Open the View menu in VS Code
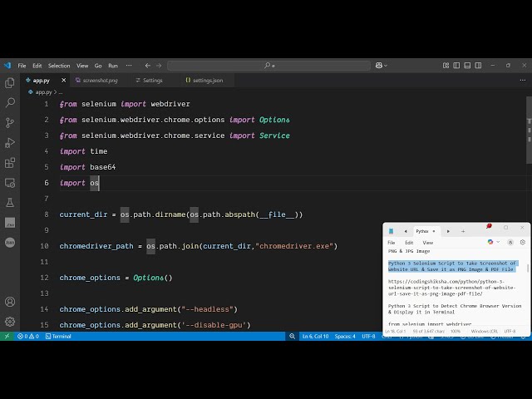532x399 pixels. pyautogui.click(x=82, y=66)
